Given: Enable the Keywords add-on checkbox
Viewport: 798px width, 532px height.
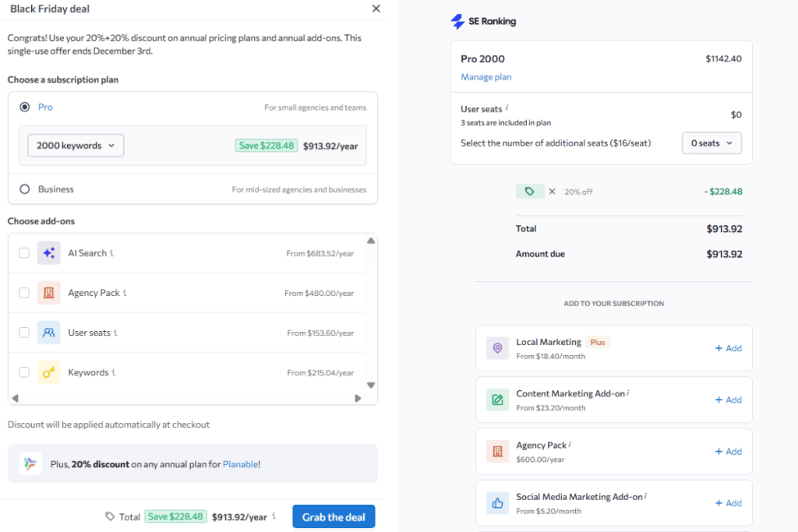Looking at the screenshot, I should click(x=24, y=372).
